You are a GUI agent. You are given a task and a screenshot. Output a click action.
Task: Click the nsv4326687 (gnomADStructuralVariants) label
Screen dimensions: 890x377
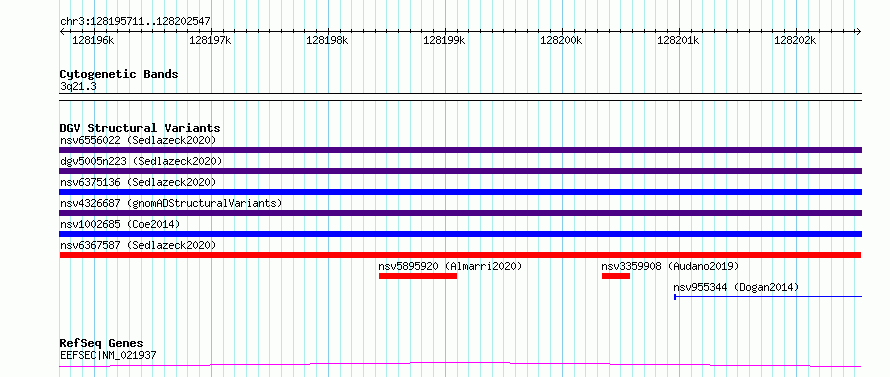pos(171,203)
